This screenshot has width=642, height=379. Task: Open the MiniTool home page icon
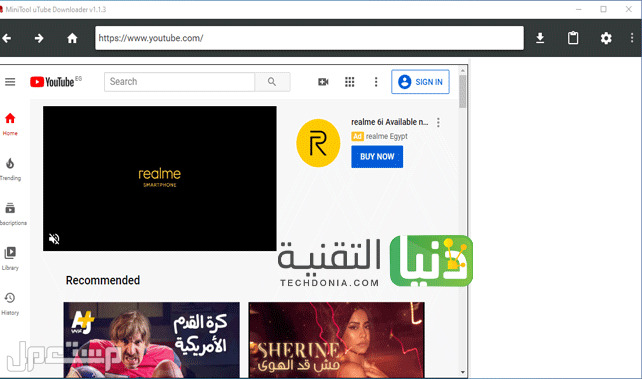(72, 38)
